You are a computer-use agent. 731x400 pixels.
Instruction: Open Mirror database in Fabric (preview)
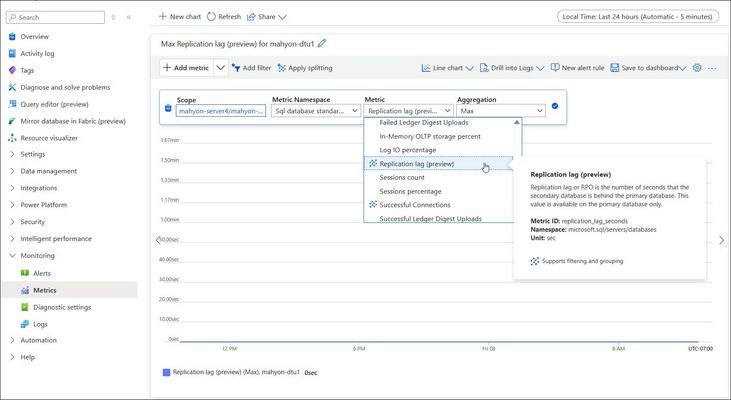pyautogui.click(x=73, y=121)
